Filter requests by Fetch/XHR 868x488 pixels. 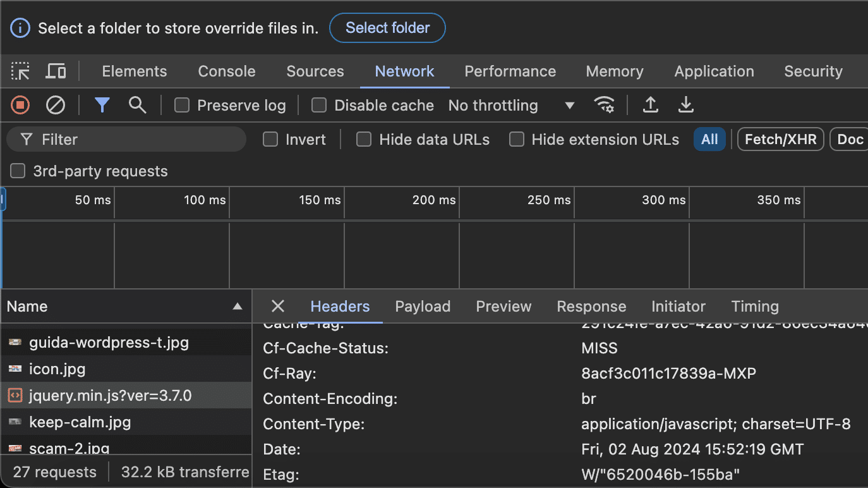(780, 140)
